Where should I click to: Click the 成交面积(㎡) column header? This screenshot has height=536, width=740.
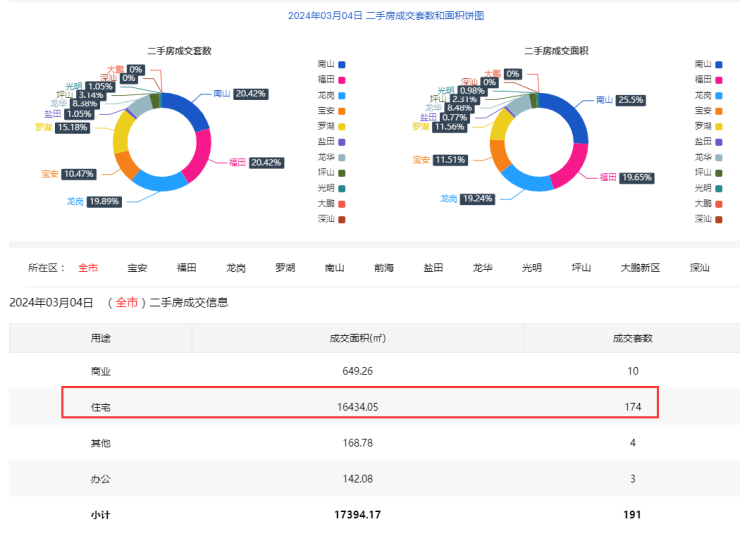point(357,338)
